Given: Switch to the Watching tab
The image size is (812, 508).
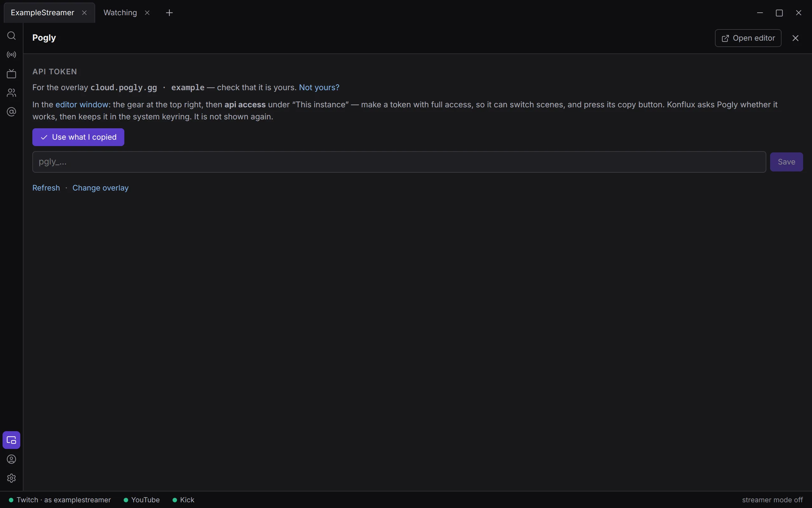Looking at the screenshot, I should (120, 13).
